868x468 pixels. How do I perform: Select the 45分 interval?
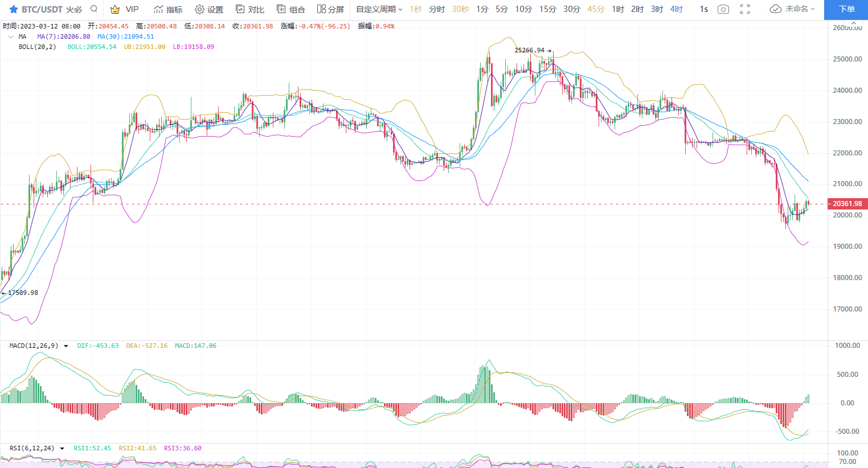click(x=596, y=9)
